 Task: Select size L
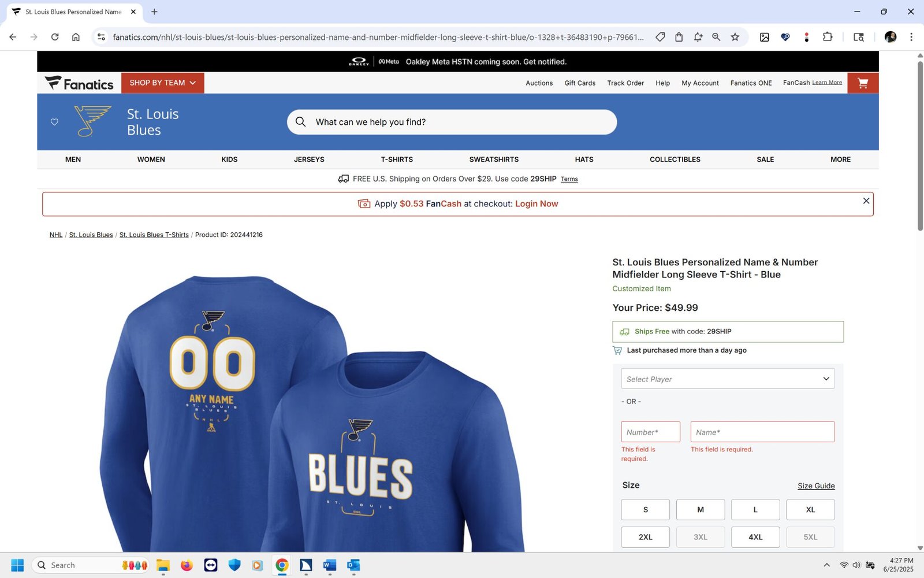755,510
